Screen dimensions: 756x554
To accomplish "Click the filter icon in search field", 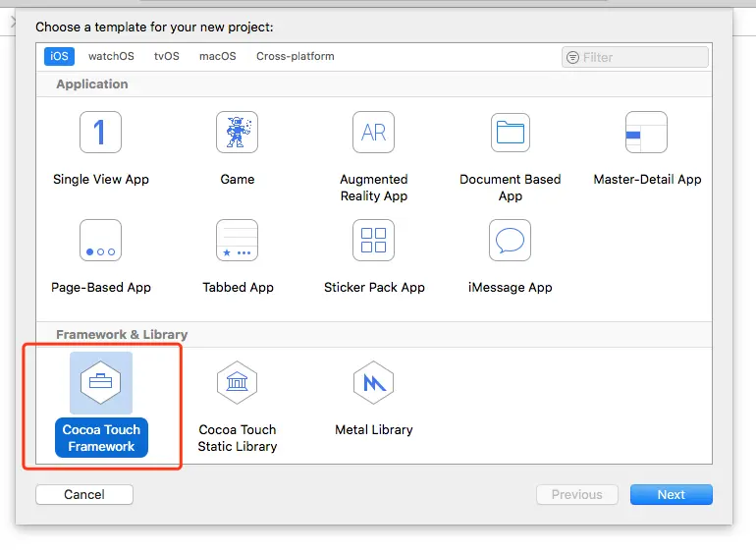I will (572, 57).
